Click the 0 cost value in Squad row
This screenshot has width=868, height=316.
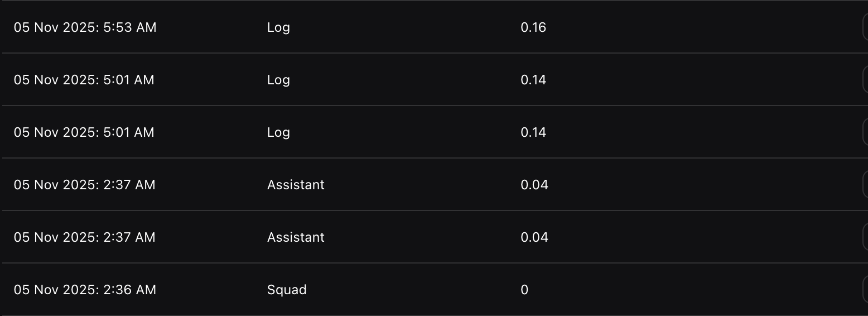524,290
